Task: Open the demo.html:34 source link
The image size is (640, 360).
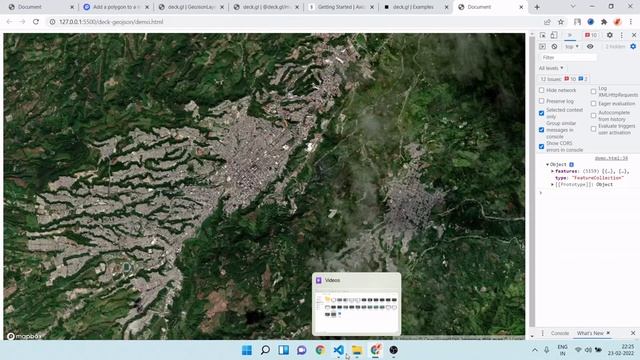Action: (x=611, y=158)
